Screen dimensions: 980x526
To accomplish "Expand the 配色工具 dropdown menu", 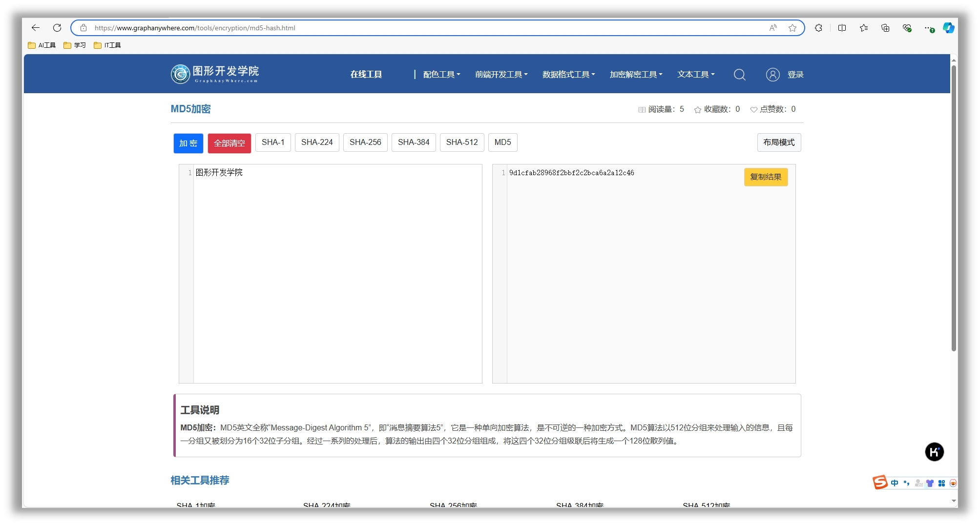I will click(442, 75).
